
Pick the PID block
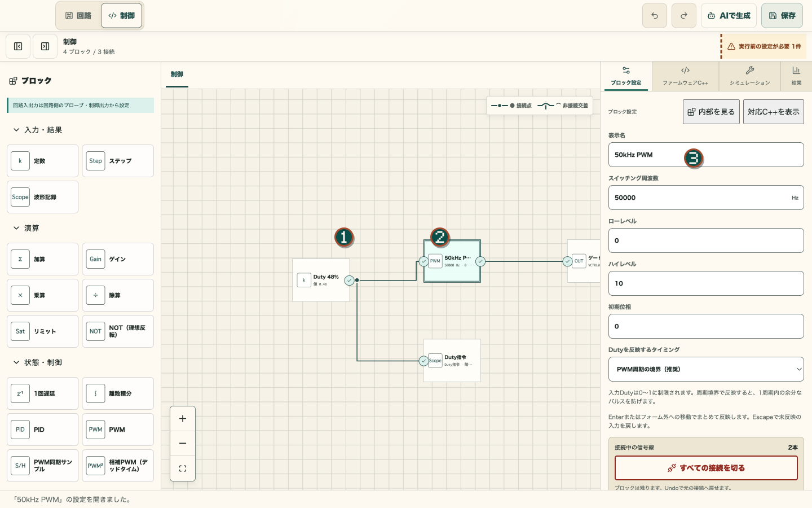pos(43,430)
